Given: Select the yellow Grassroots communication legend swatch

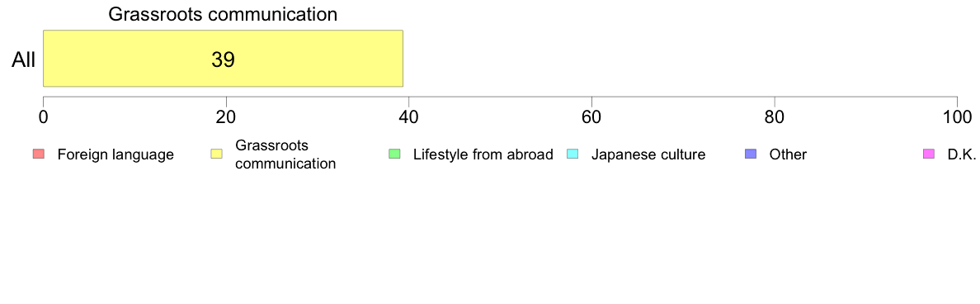Looking at the screenshot, I should [x=216, y=154].
